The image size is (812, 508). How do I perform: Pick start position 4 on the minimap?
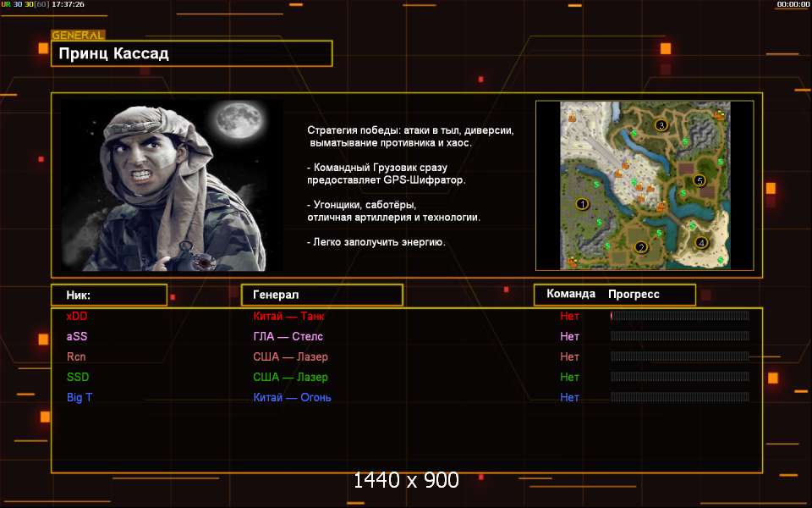pyautogui.click(x=700, y=243)
